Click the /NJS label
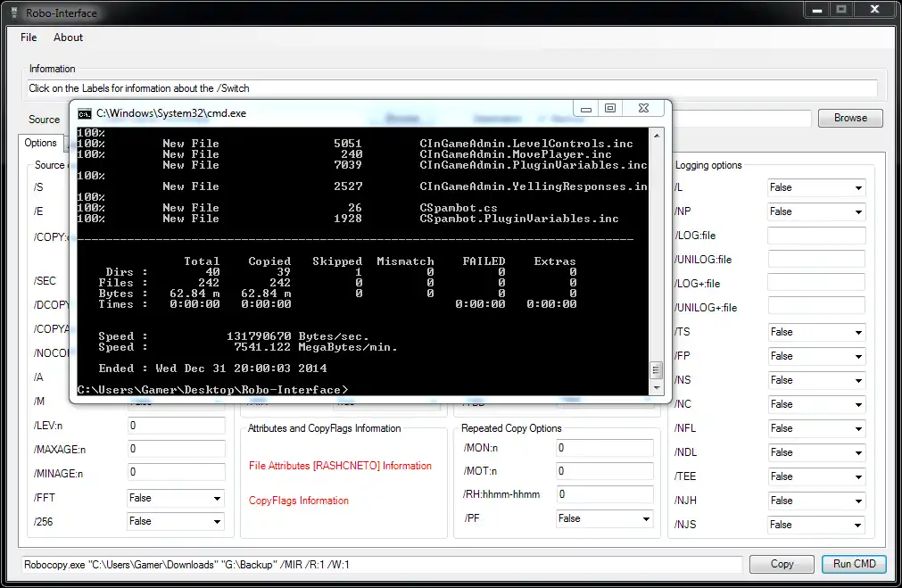The height and width of the screenshot is (588, 902). [685, 525]
